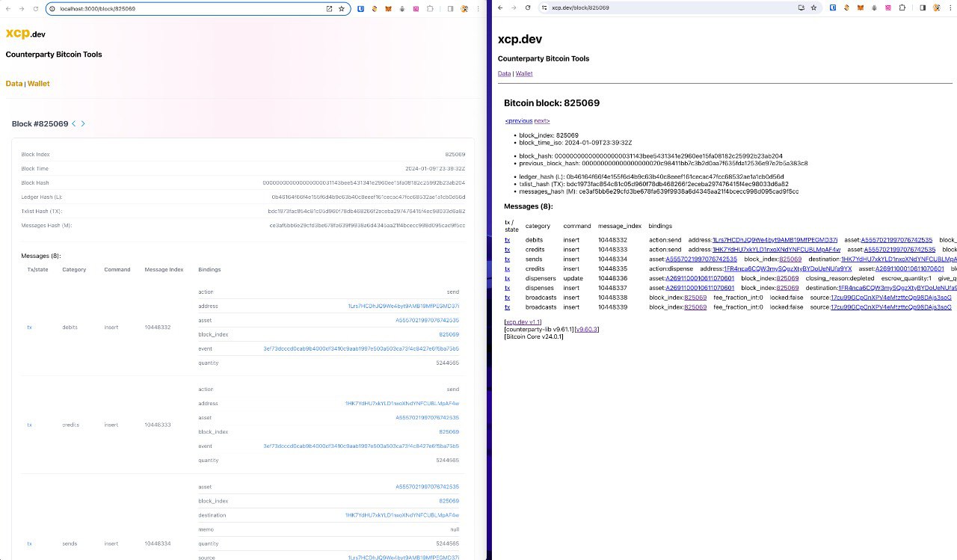Open Extensions puzzle icon in left window

click(x=430, y=8)
